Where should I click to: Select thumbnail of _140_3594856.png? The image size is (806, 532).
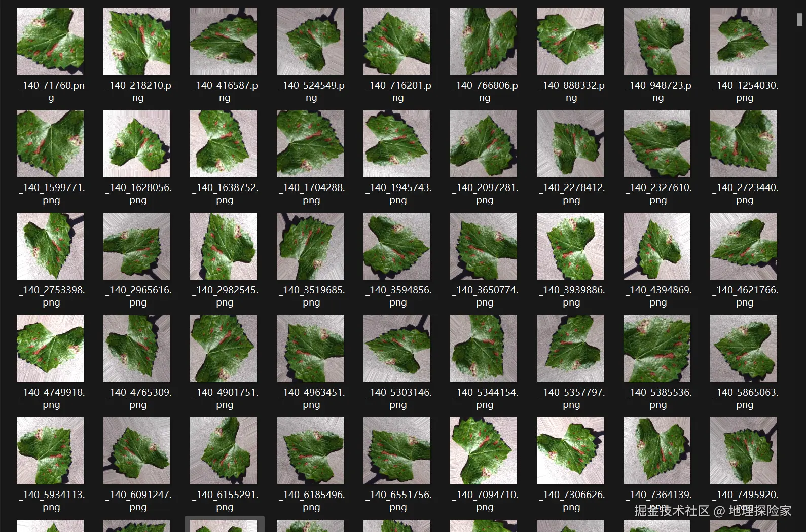pyautogui.click(x=397, y=246)
